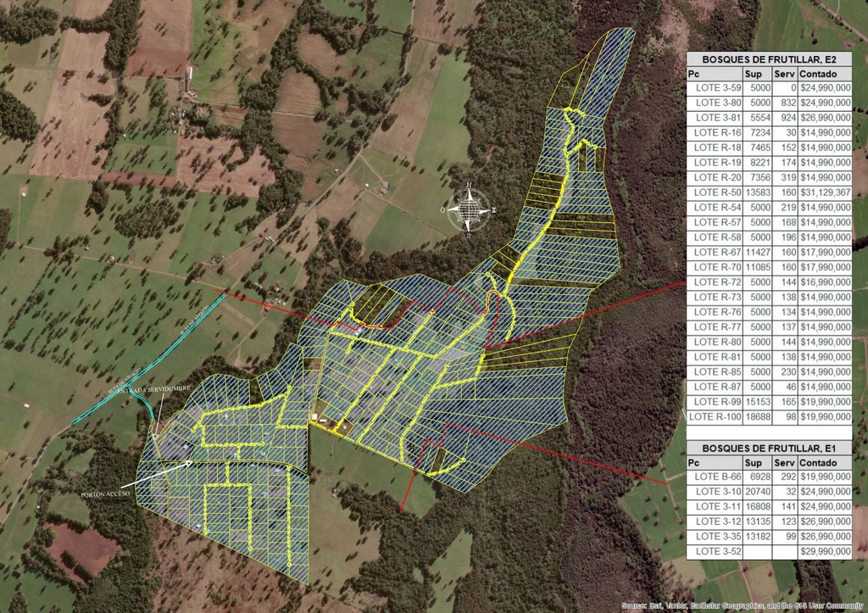Click the 20740 surface value for LOTE 3-10
The image size is (868, 613).
pyautogui.click(x=757, y=492)
